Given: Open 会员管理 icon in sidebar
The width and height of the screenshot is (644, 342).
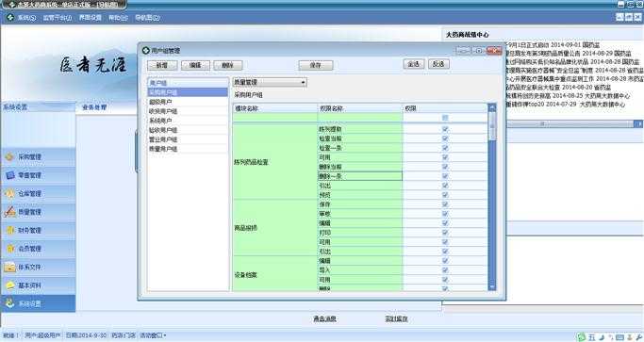Looking at the screenshot, I should [9, 249].
